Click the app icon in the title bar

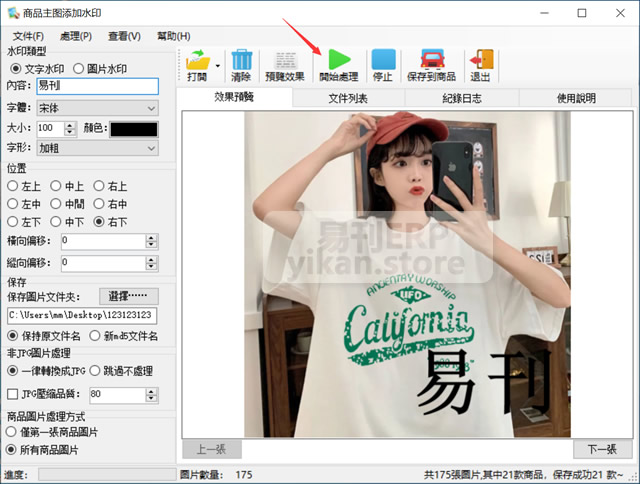coord(12,13)
